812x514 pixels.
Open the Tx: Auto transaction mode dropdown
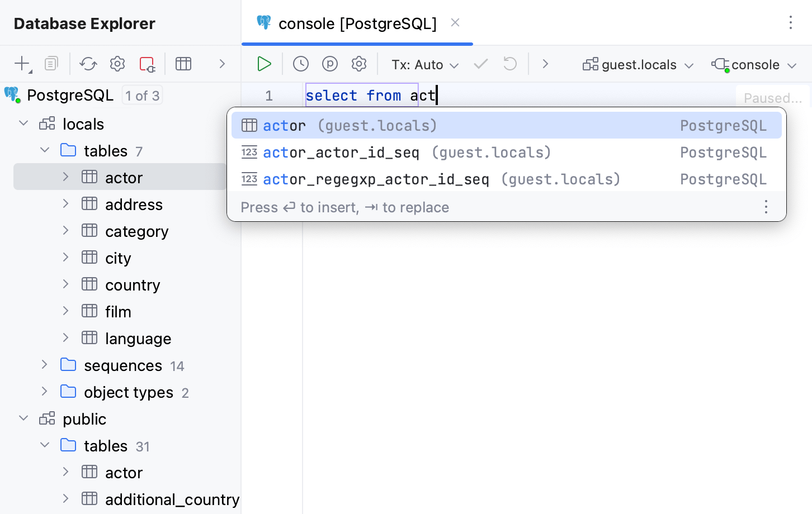(x=425, y=65)
